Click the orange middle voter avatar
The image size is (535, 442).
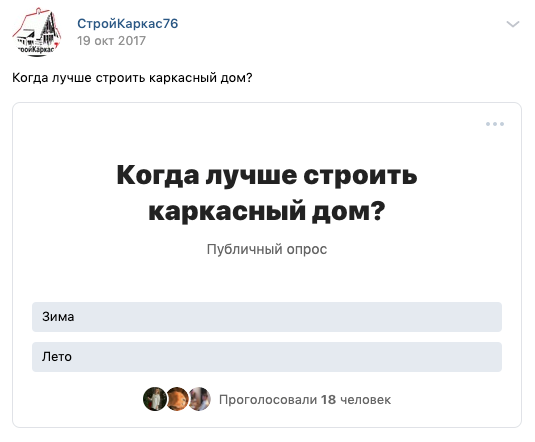point(177,399)
